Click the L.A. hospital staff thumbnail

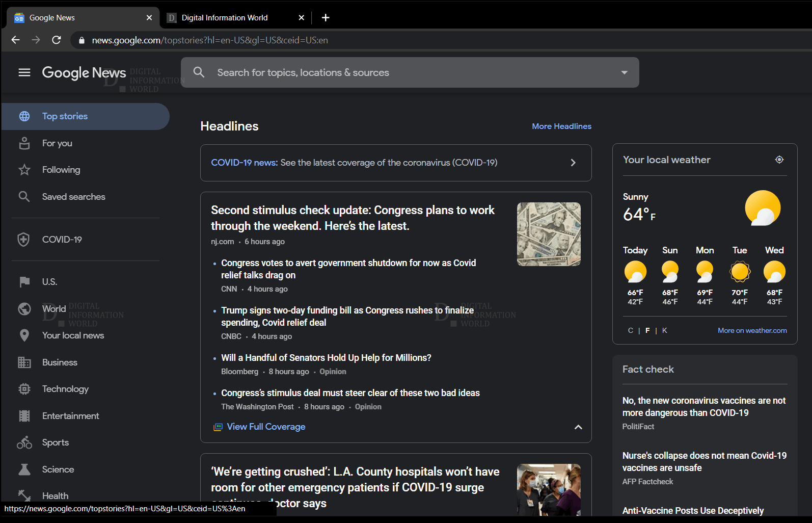click(x=549, y=490)
